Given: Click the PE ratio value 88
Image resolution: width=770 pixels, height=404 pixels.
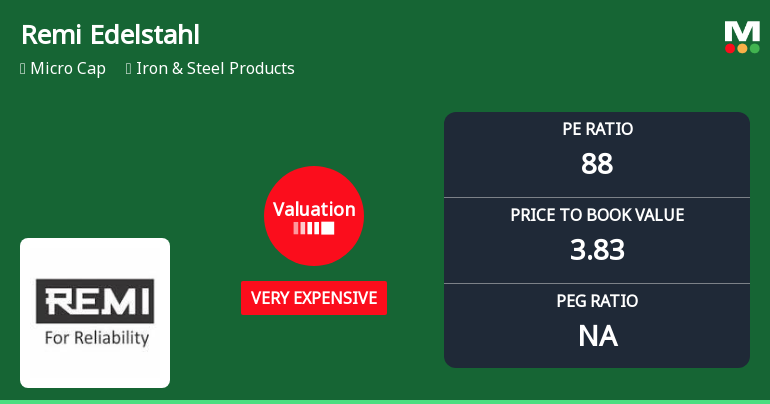Looking at the screenshot, I should [597, 164].
